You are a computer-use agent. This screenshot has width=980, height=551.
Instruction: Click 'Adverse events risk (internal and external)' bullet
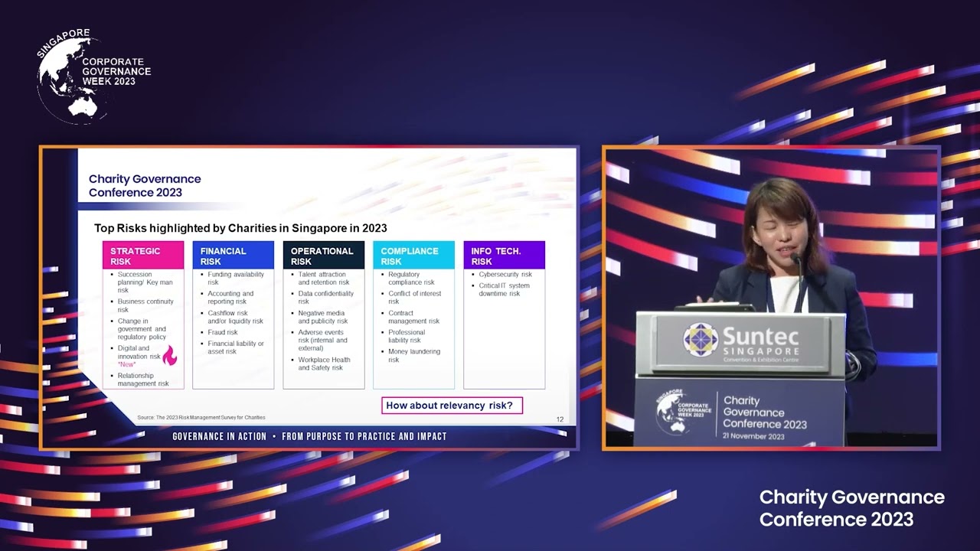[322, 341]
